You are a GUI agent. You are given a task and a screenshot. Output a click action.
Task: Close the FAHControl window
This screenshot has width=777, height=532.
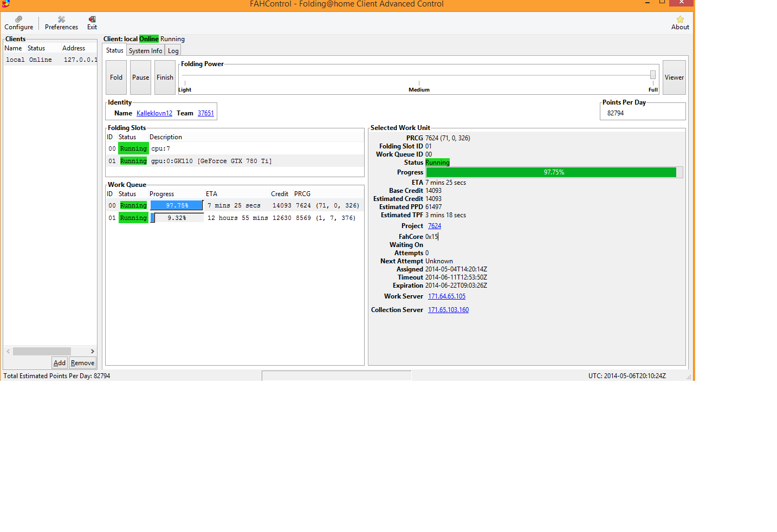682,3
